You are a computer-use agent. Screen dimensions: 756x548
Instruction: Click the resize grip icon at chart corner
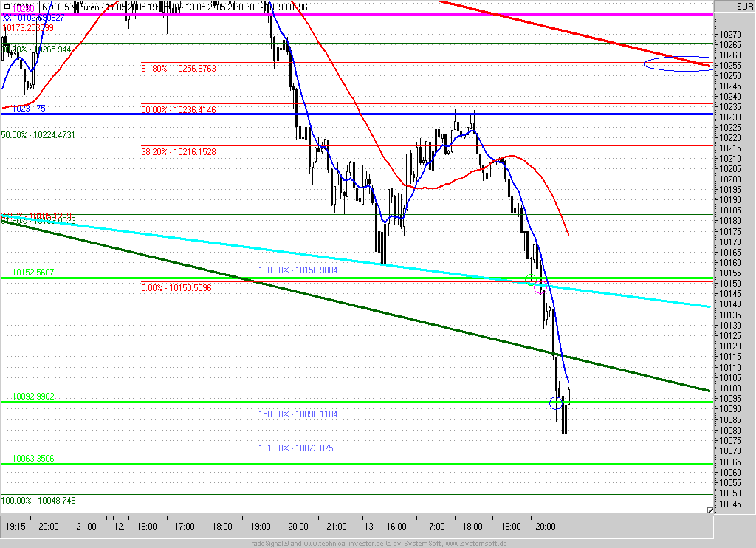click(709, 510)
